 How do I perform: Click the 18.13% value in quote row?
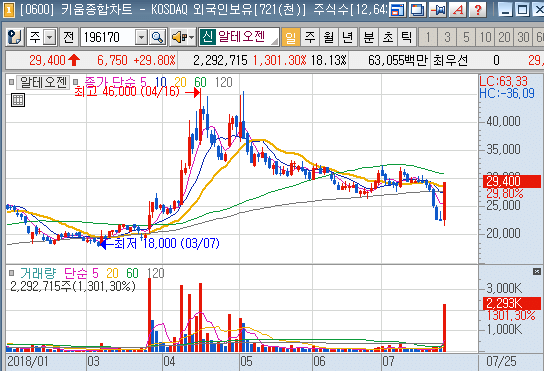tap(329, 60)
